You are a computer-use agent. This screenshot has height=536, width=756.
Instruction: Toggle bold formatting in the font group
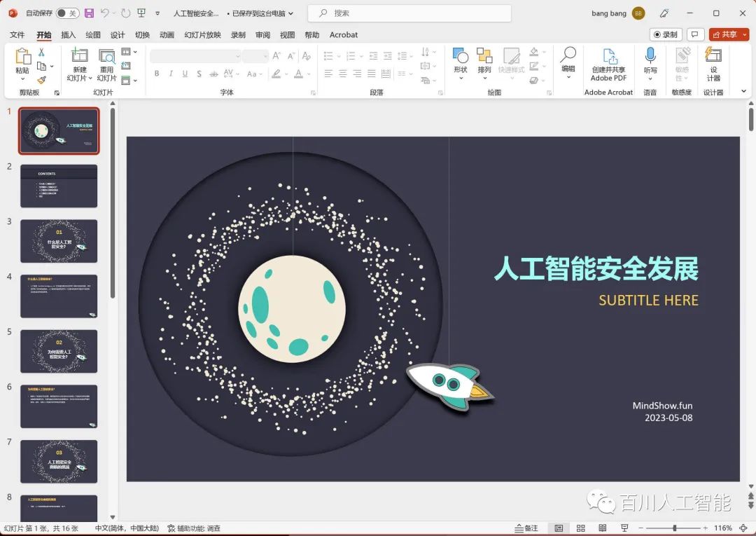pyautogui.click(x=157, y=74)
